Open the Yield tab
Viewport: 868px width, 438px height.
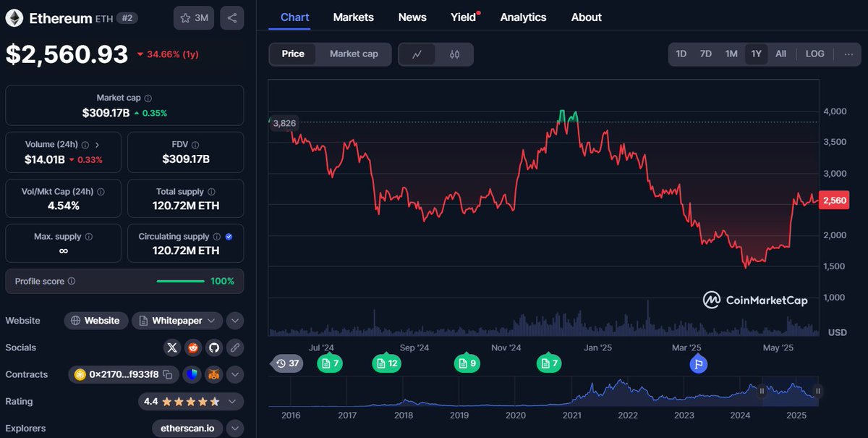(x=464, y=17)
